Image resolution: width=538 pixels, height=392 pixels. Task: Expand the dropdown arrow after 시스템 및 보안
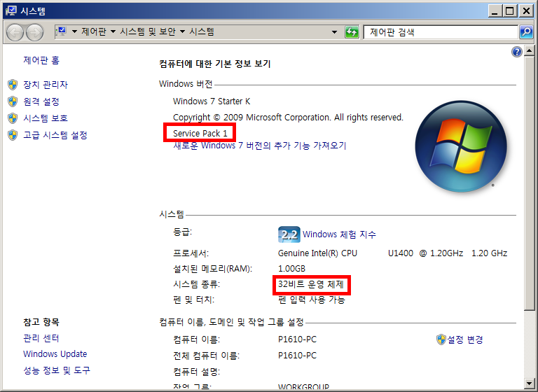183,32
